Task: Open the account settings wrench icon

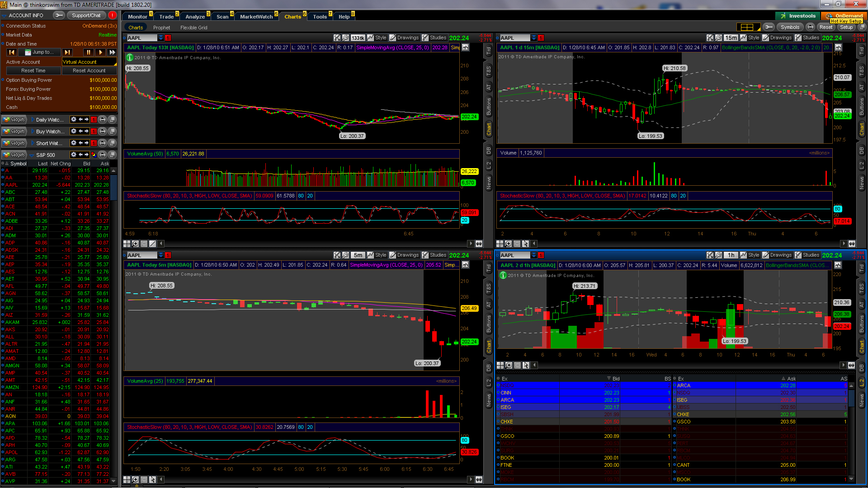Action: coord(59,15)
